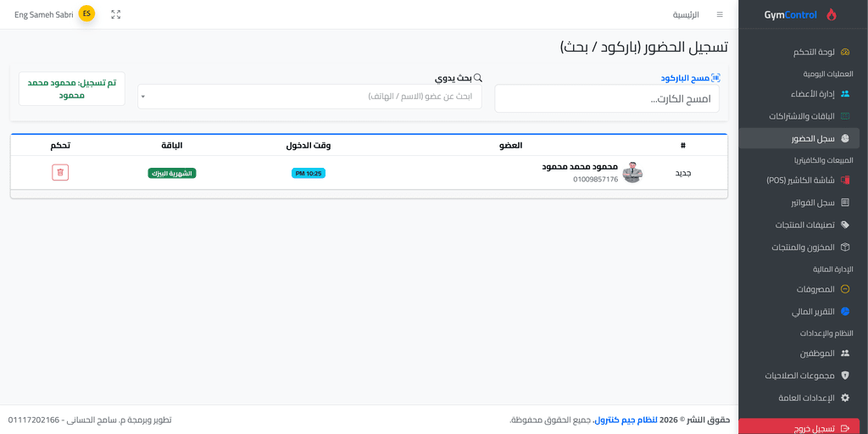The width and height of the screenshot is (868, 434).
Task: Click the GymControl flame logo icon
Action: tap(832, 15)
